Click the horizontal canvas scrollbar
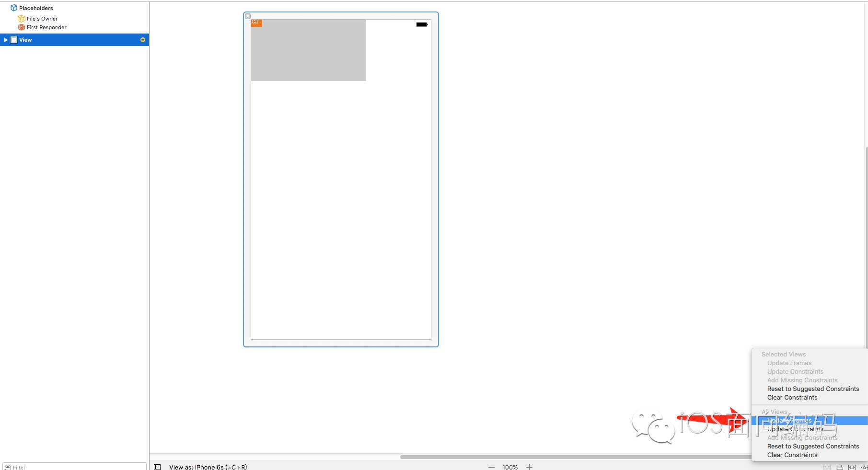The image size is (868, 470). (x=575, y=457)
